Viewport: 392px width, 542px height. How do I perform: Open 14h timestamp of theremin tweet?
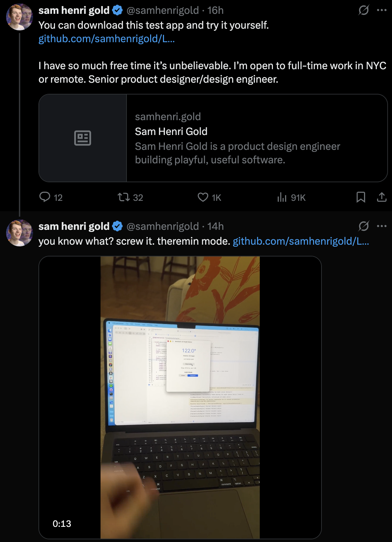click(x=216, y=226)
